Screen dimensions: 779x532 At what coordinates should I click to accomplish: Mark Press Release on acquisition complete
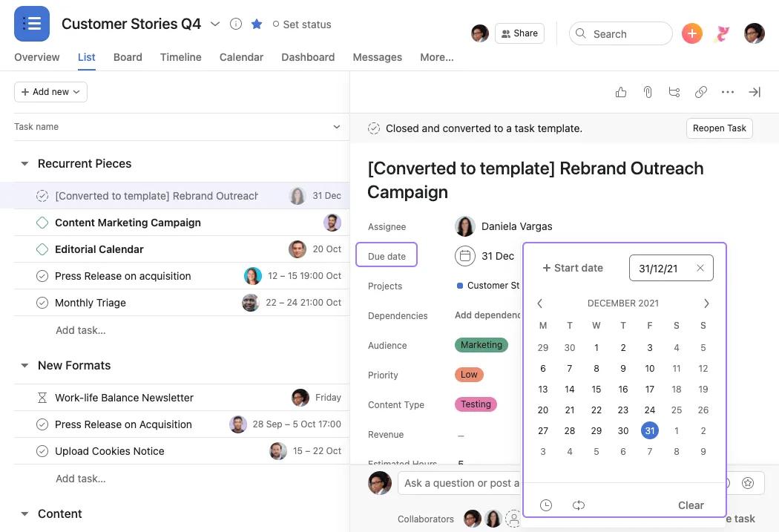coord(42,275)
